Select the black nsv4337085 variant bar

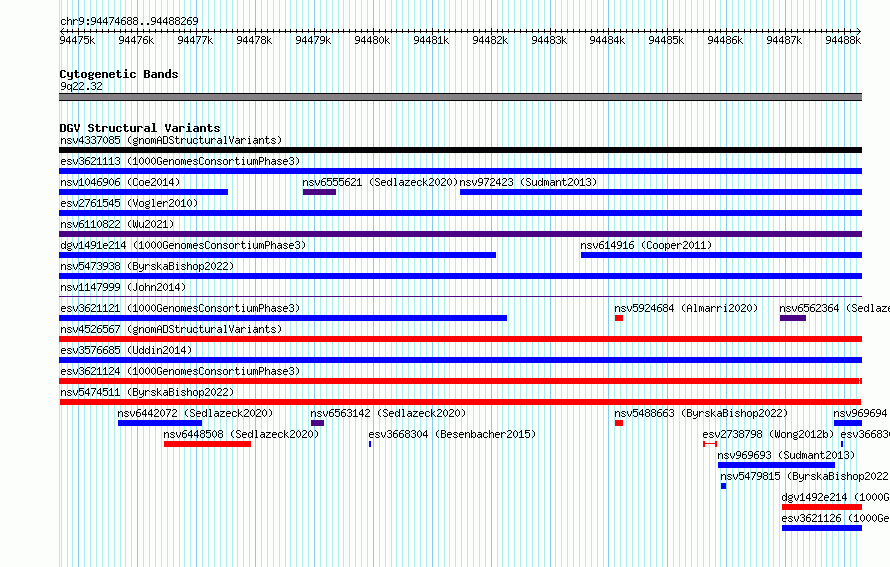(460, 150)
